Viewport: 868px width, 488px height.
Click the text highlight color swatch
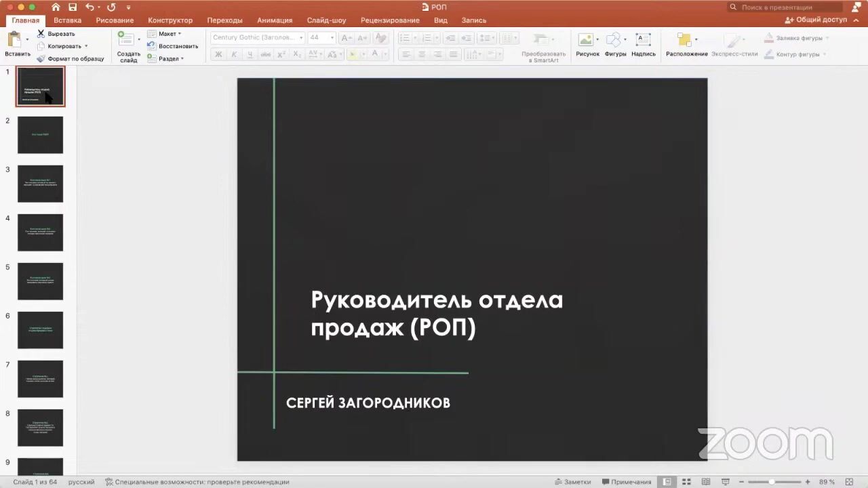(353, 54)
